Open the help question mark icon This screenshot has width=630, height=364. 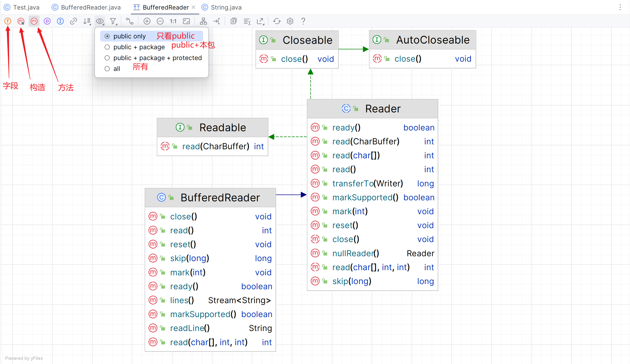(x=303, y=21)
